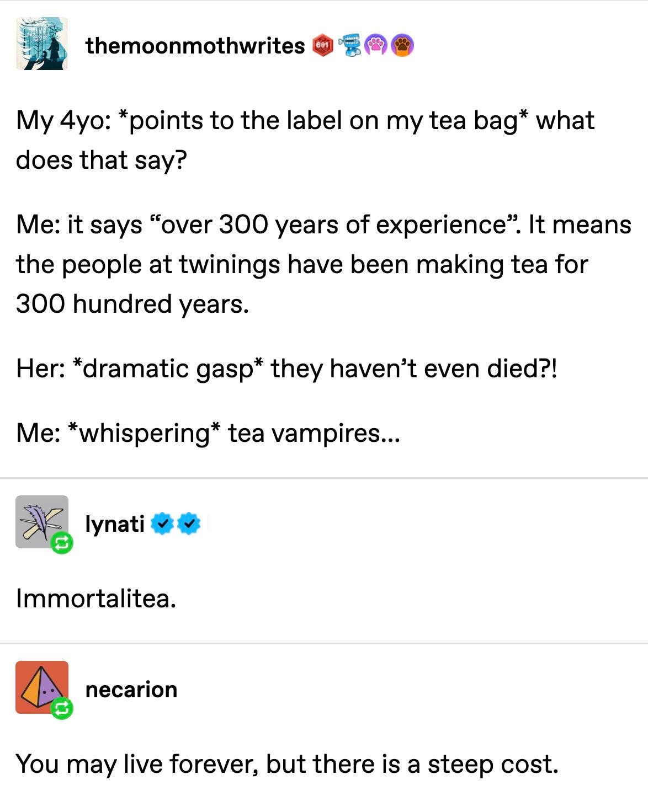
Task: Click the second blue checkmark next to lynati
Action: tap(189, 523)
